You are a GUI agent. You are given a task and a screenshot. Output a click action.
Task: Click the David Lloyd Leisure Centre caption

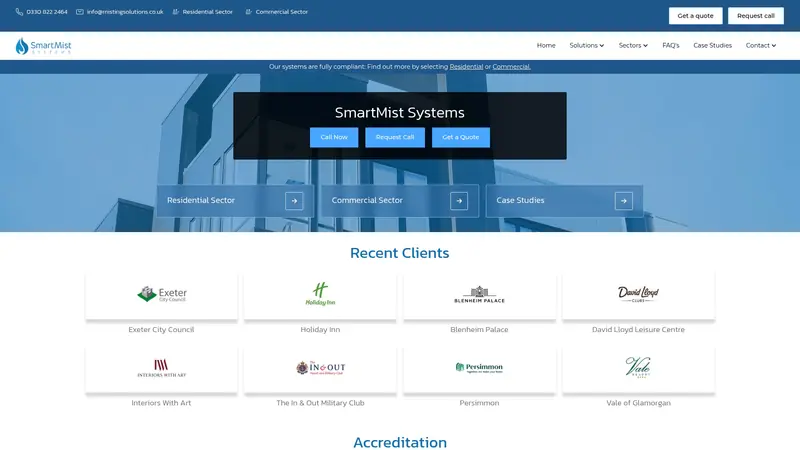click(x=638, y=330)
